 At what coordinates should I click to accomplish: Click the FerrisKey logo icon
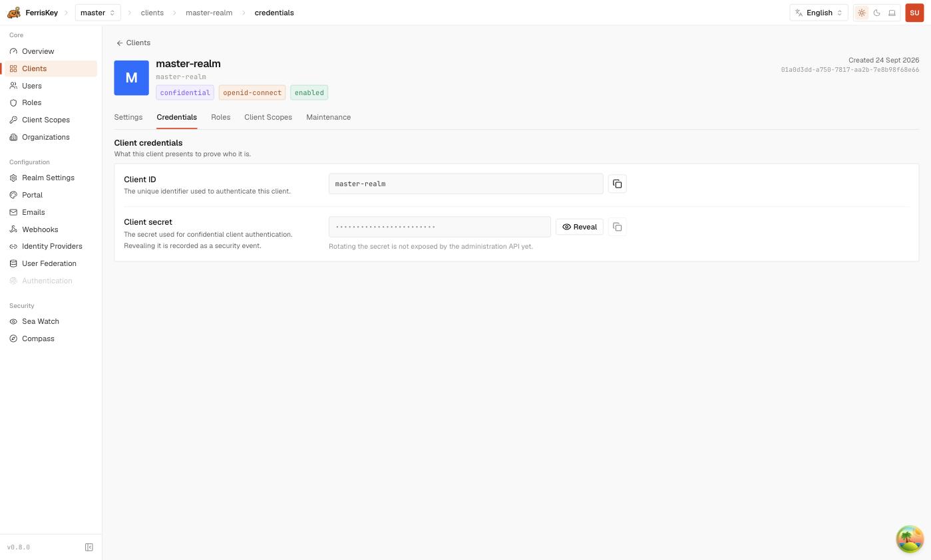click(x=13, y=13)
